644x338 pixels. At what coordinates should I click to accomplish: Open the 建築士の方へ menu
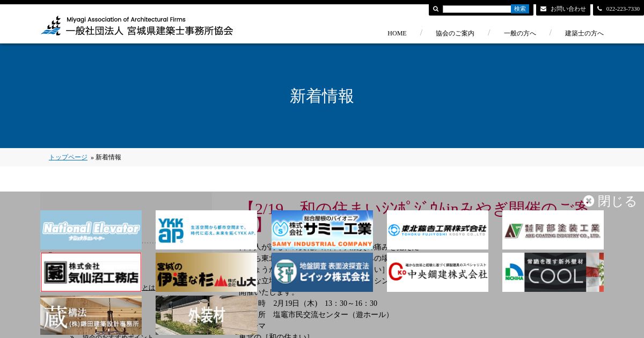click(584, 33)
